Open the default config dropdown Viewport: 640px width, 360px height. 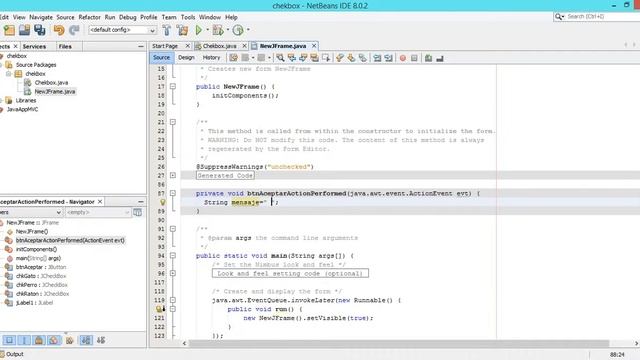(152, 30)
